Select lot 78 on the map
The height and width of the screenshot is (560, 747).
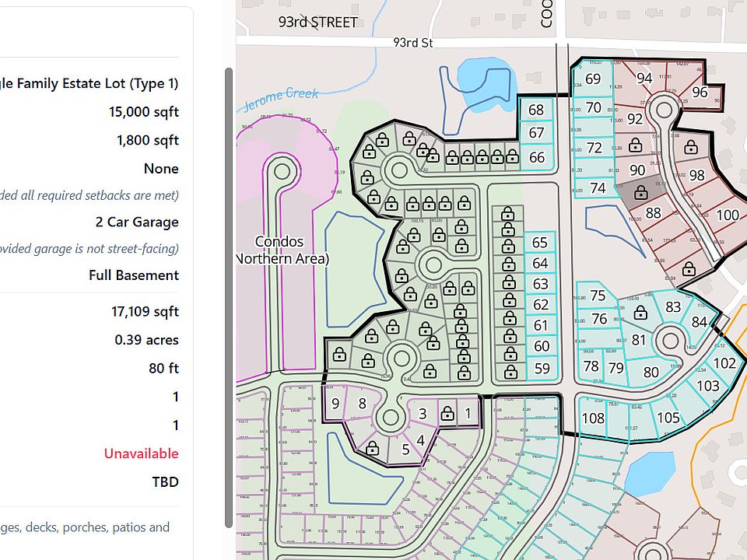tap(591, 366)
